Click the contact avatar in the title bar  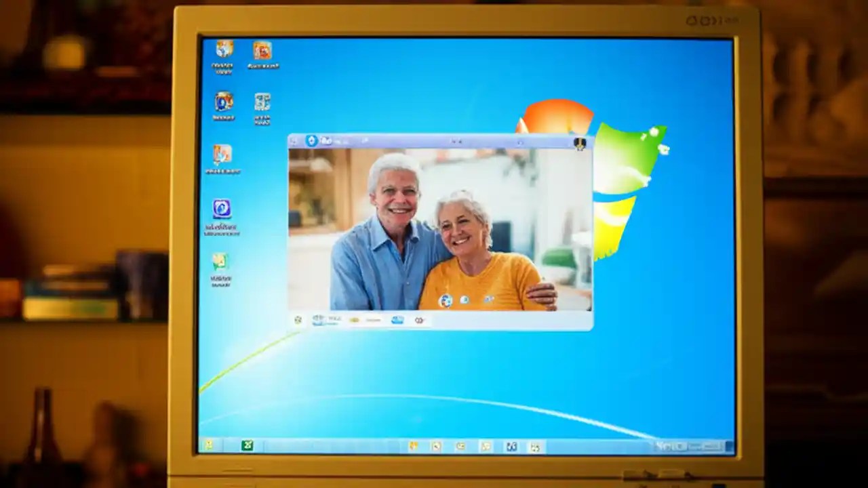(x=580, y=143)
